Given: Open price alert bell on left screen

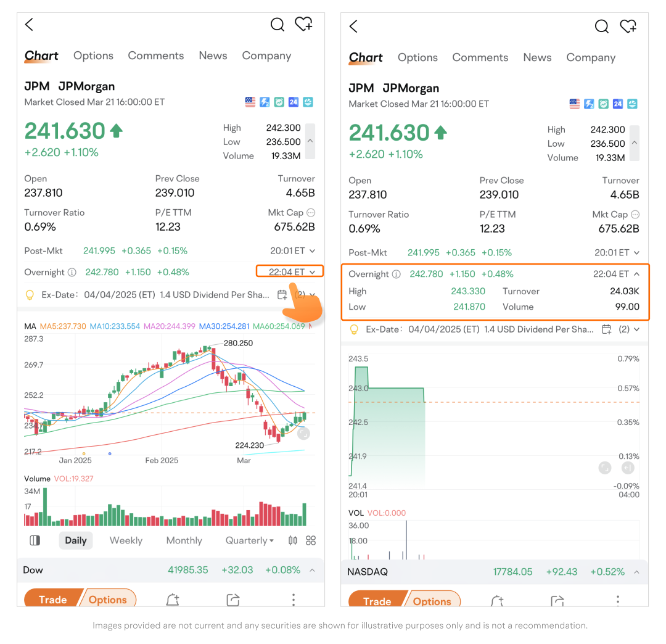Looking at the screenshot, I should point(172,600).
